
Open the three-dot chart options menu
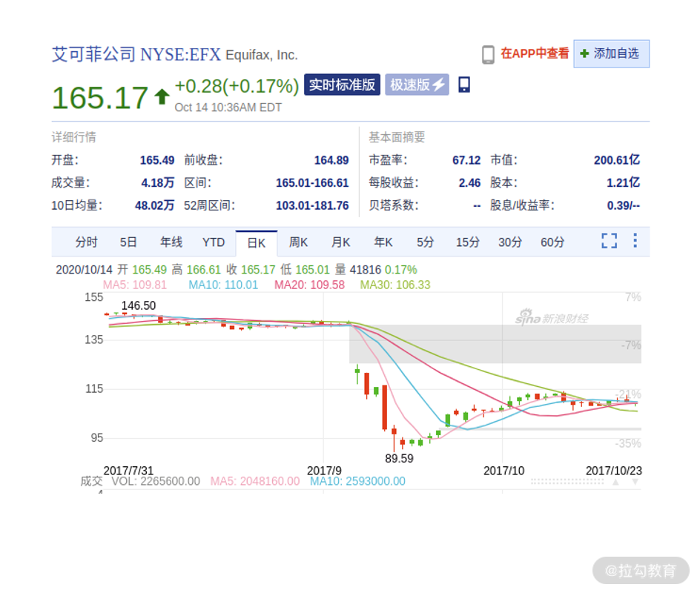pyautogui.click(x=635, y=240)
